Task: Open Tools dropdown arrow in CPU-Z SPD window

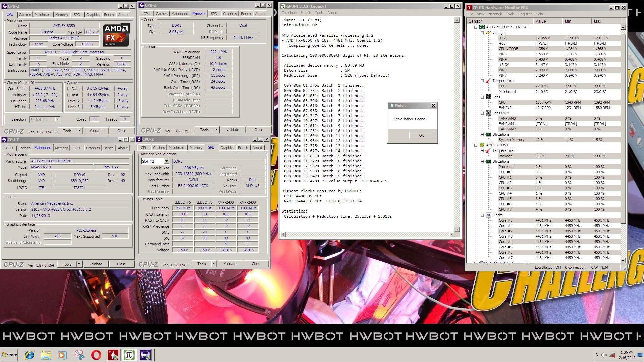Action: pyautogui.click(x=214, y=264)
